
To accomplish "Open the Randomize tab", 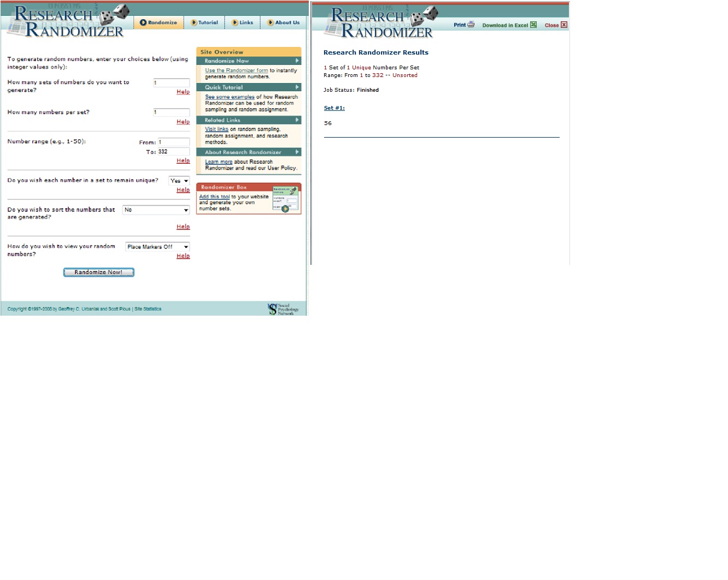I will click(158, 22).
